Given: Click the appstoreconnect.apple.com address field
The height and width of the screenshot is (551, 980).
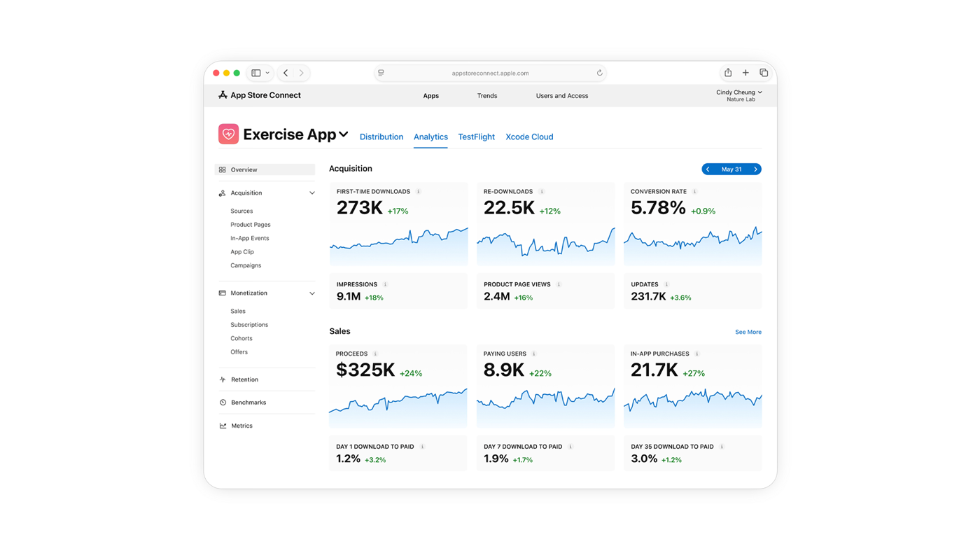Looking at the screenshot, I should pos(490,73).
